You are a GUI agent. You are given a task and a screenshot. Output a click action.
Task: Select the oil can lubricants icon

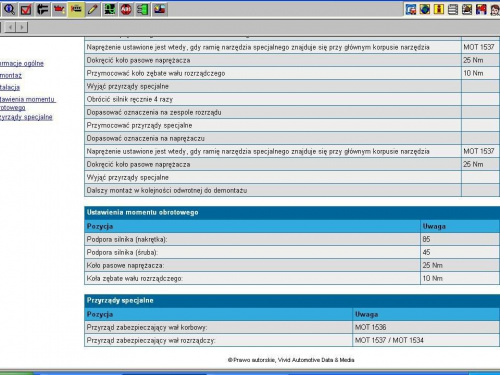59,9
